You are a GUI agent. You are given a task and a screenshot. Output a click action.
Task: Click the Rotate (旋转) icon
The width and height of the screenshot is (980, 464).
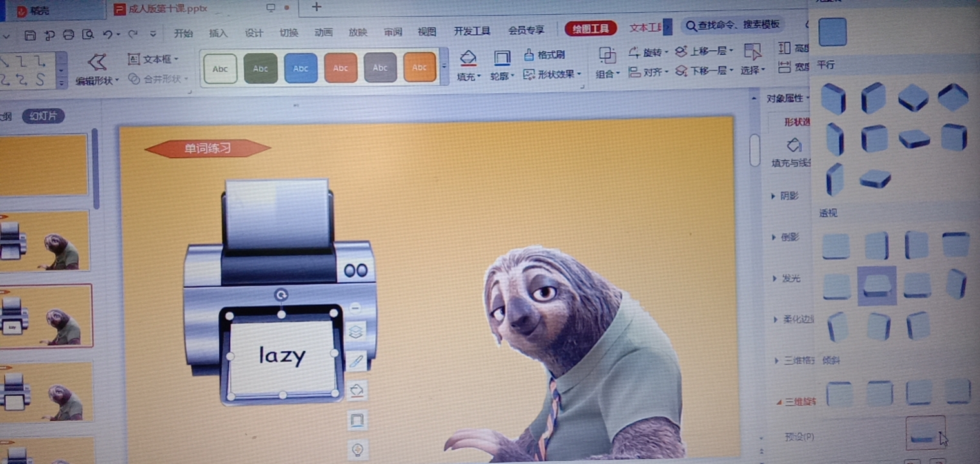634,52
